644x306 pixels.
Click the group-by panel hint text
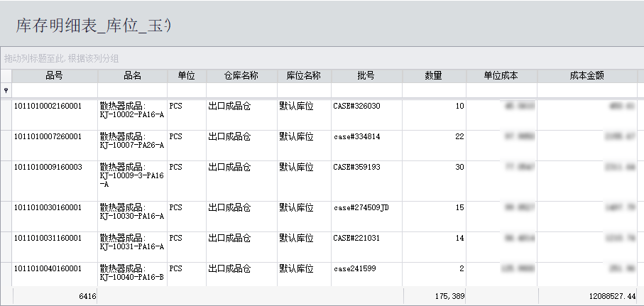click(62, 58)
